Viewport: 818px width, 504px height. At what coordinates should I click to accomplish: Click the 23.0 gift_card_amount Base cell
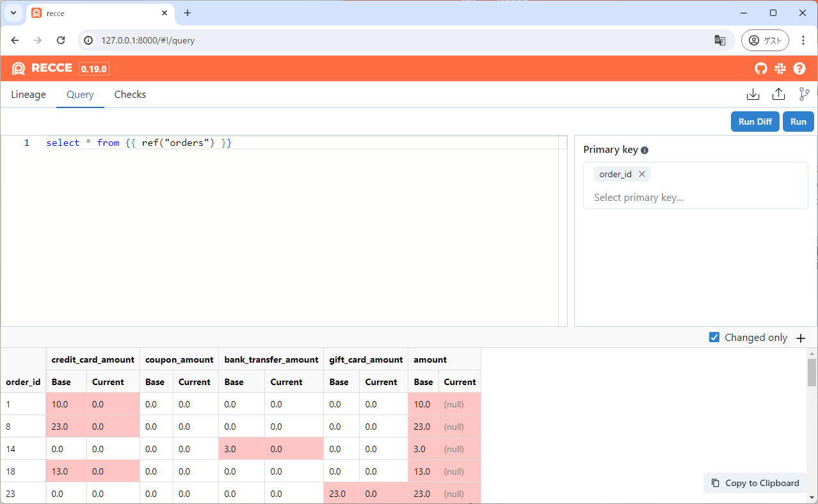click(x=342, y=494)
